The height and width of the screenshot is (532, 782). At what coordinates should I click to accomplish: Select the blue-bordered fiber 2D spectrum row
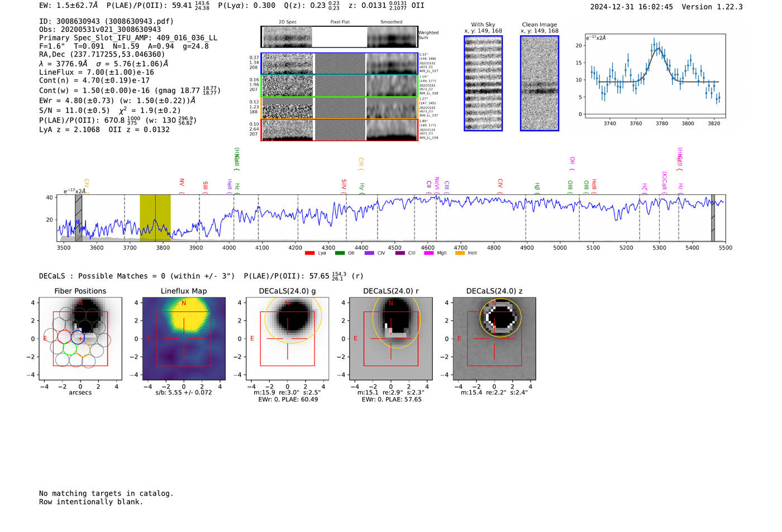pos(340,64)
